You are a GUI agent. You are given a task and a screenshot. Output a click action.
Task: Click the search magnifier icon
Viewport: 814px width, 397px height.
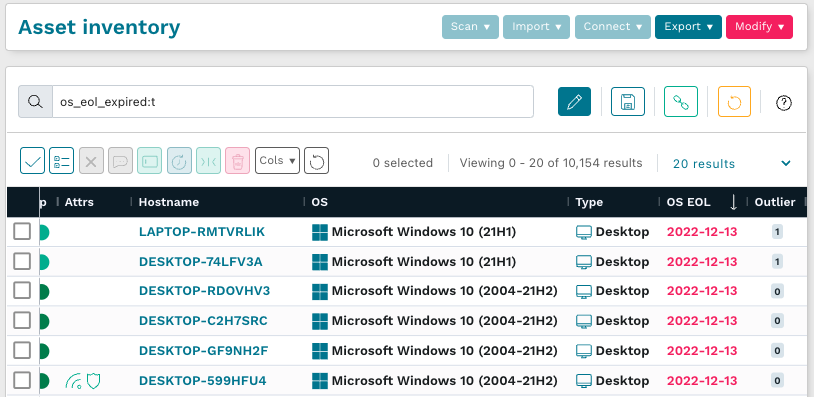click(x=35, y=102)
